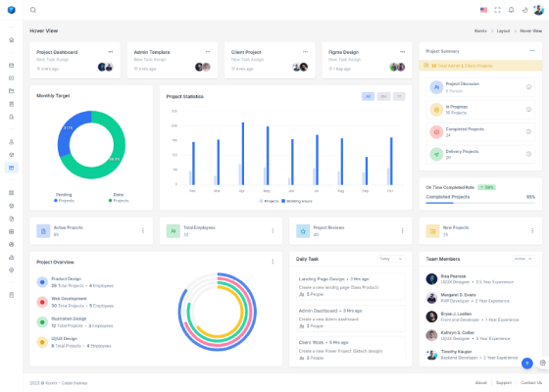The height and width of the screenshot is (392, 549).
Task: Toggle dark mode moon icon in the header
Action: pos(524,10)
